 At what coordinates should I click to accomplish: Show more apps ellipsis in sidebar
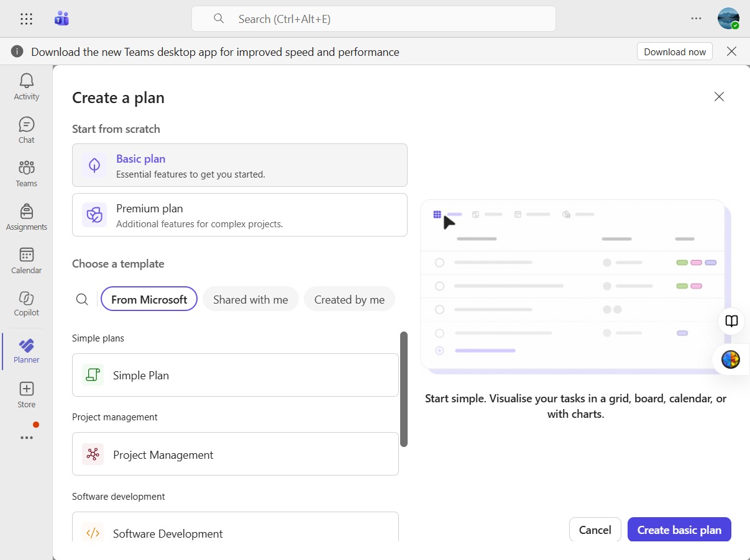coord(26,438)
